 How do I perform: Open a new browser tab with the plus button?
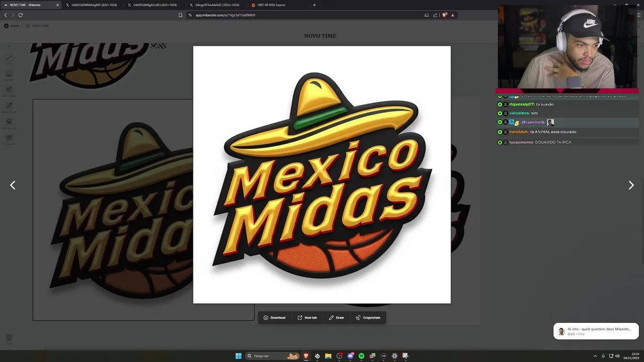(314, 5)
